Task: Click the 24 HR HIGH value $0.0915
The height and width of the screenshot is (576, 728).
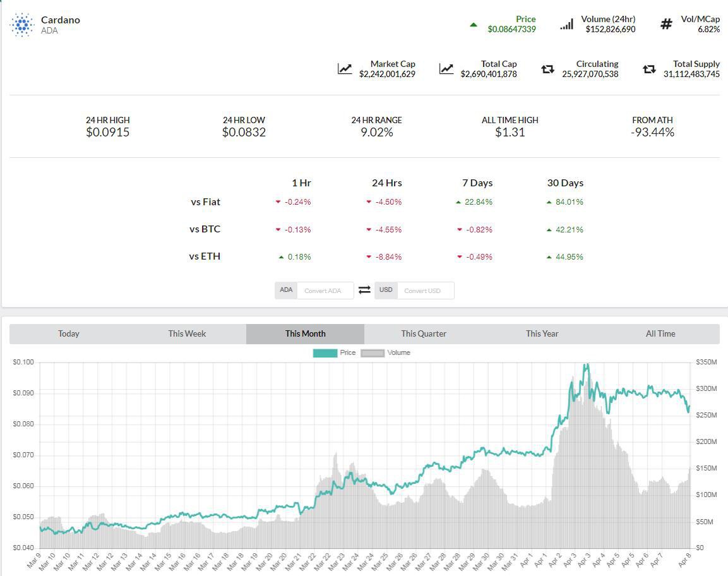Action: [108, 133]
